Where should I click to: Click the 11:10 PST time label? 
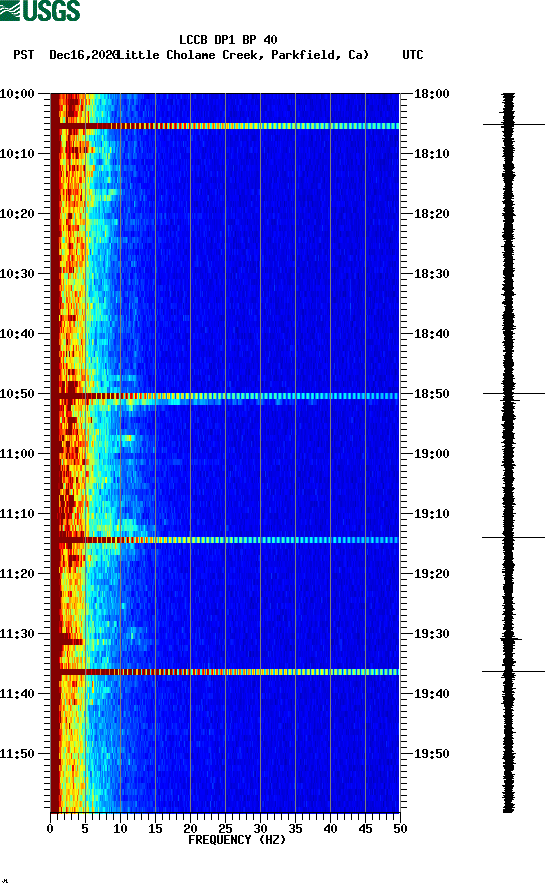[x=17, y=514]
